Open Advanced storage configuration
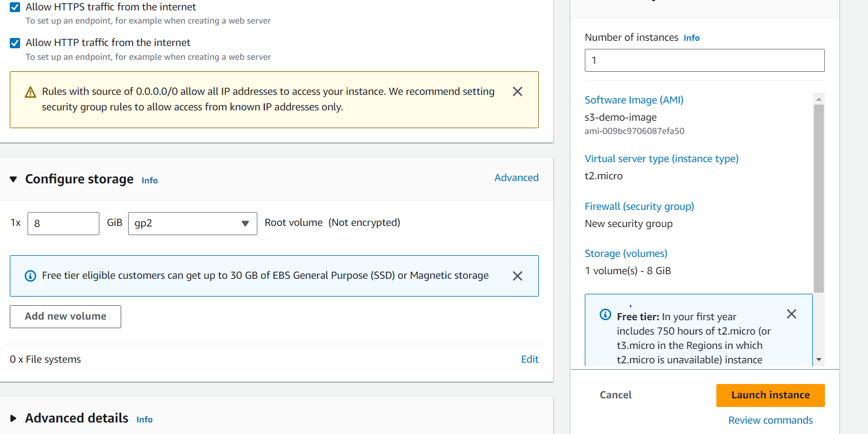 [516, 178]
